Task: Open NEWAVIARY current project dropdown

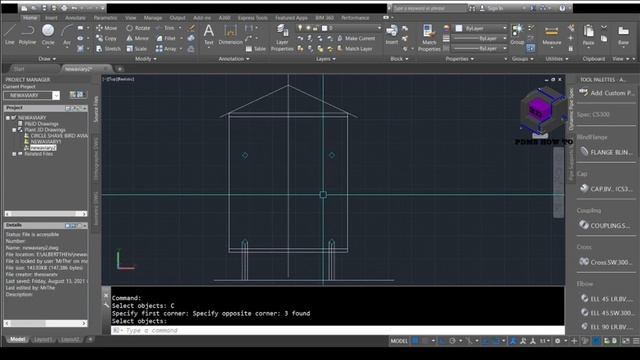Action: point(56,95)
